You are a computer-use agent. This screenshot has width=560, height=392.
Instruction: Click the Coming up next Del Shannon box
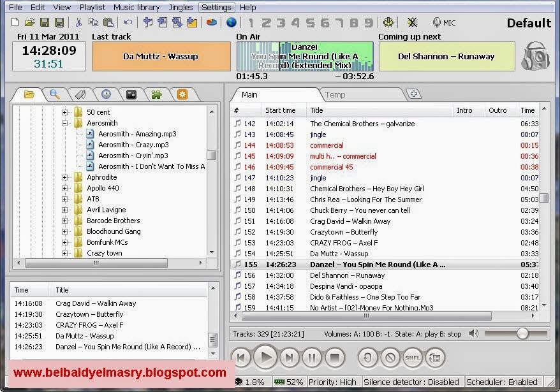[x=446, y=56]
